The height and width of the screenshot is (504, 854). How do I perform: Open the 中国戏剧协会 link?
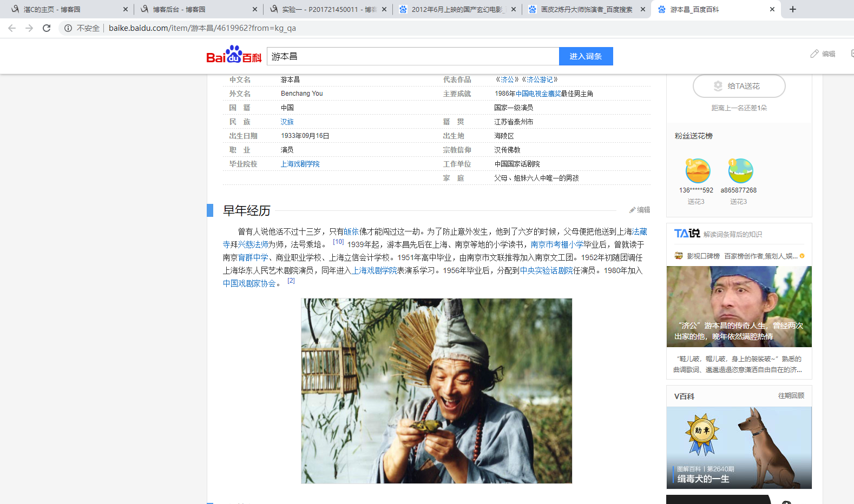pyautogui.click(x=249, y=283)
